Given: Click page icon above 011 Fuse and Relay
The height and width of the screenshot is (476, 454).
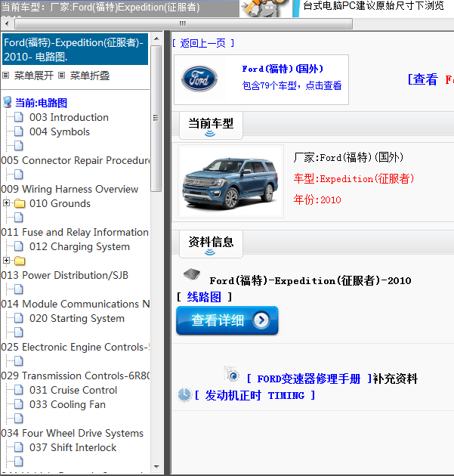Looking at the screenshot, I should click(x=19, y=218).
